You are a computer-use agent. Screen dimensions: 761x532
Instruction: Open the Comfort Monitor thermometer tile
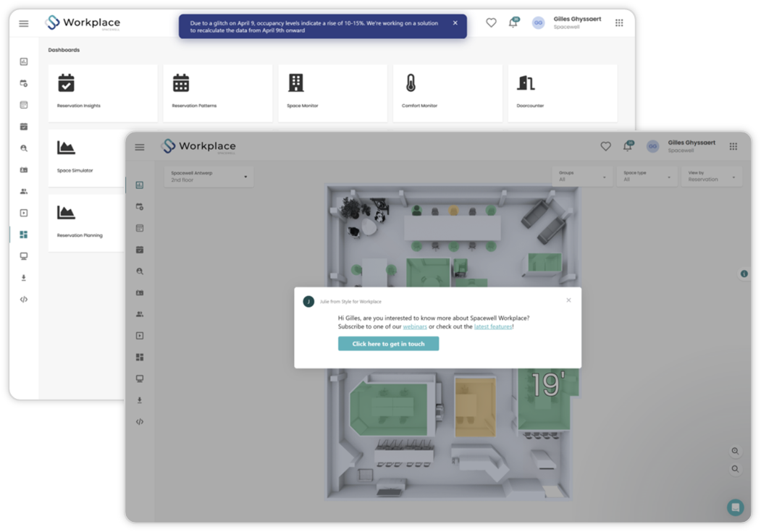tap(447, 93)
